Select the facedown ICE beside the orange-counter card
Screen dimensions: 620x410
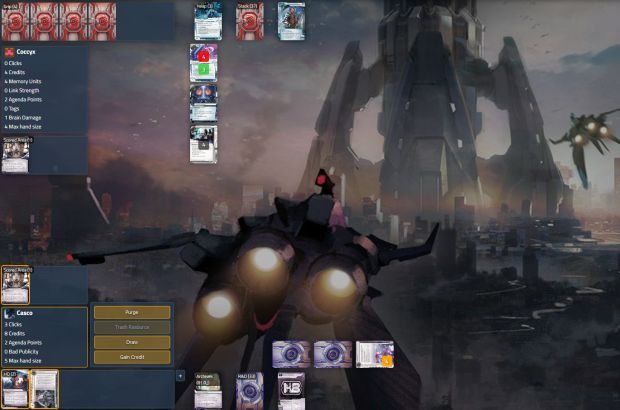(333, 354)
